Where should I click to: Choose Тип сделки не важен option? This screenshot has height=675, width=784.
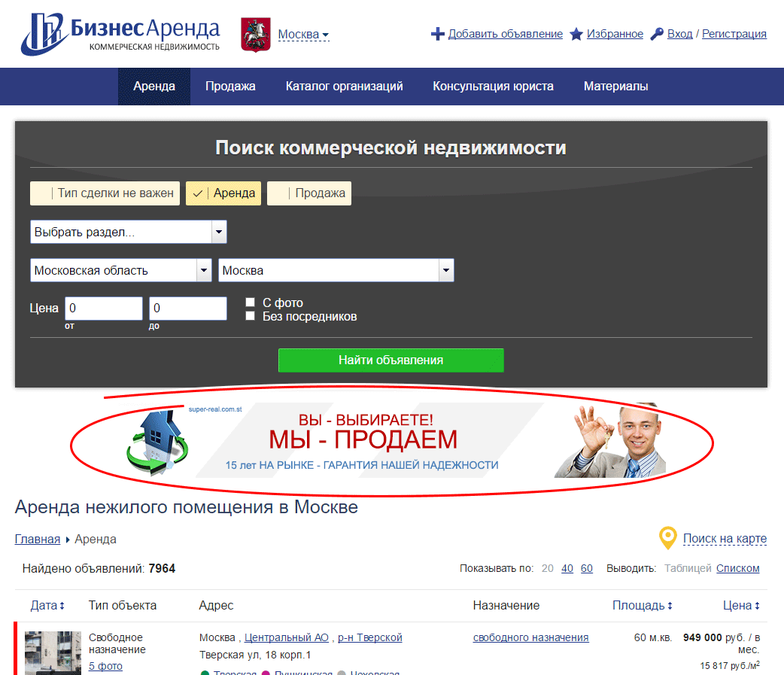pos(105,193)
